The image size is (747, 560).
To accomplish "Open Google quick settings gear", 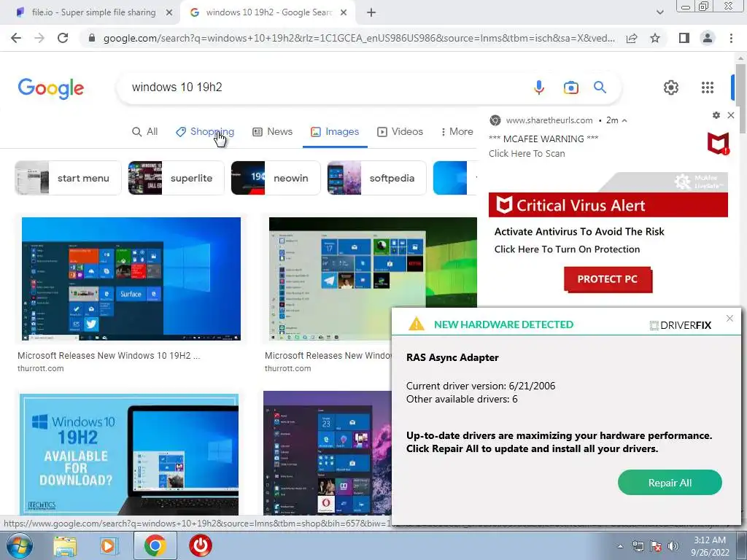I will [671, 87].
